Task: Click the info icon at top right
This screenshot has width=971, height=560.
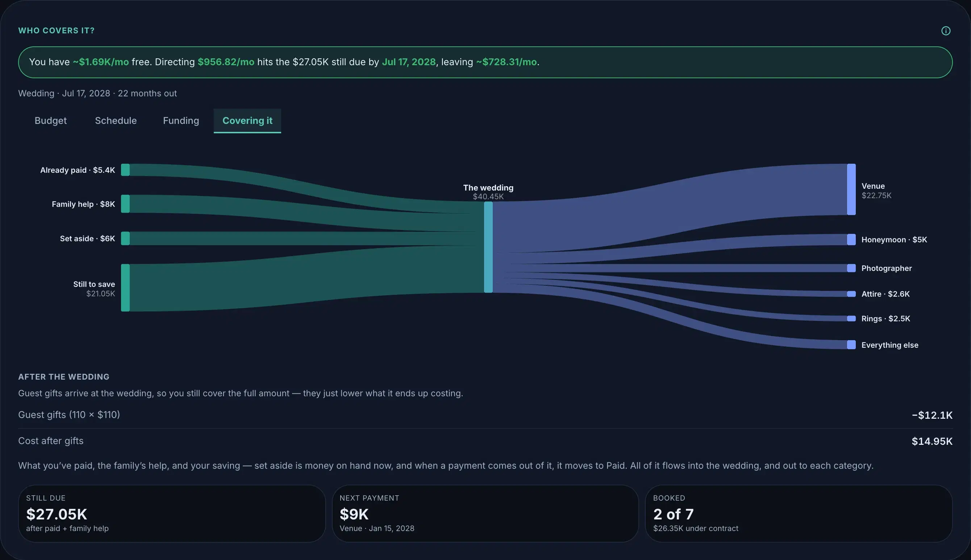Action: point(946,31)
